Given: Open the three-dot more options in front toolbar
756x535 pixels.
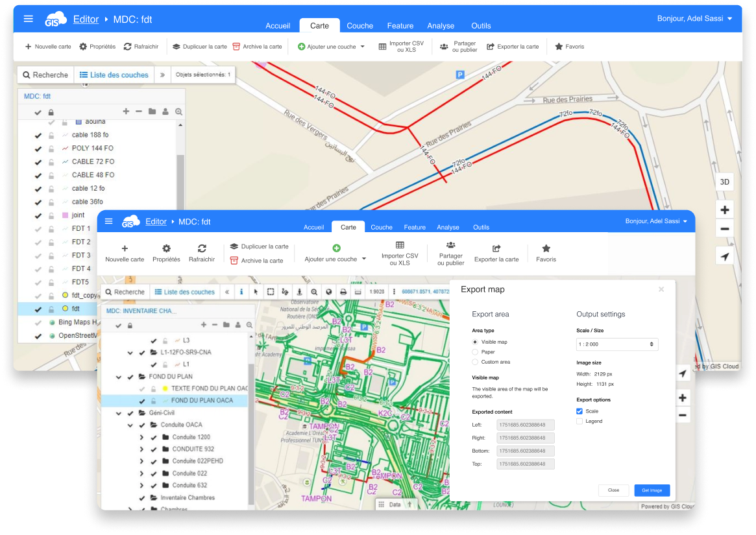Looking at the screenshot, I should click(x=394, y=292).
